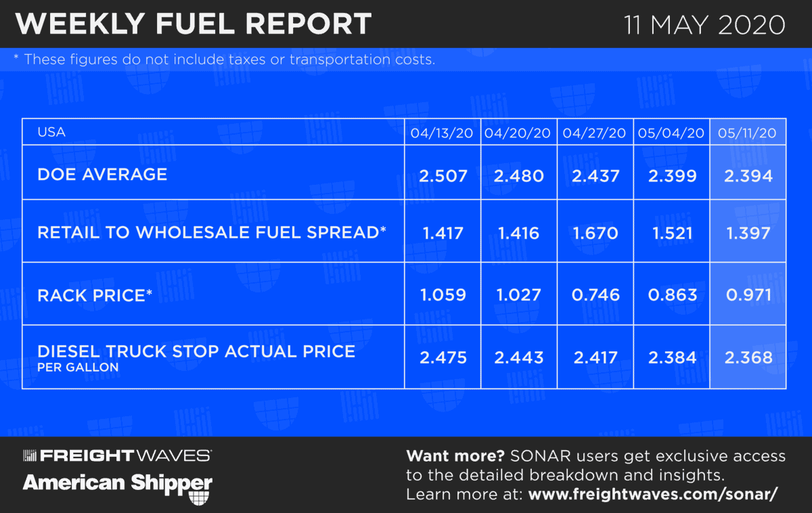The width and height of the screenshot is (812, 513).
Task: Select the 05/11/20 column header
Action: pos(748,133)
